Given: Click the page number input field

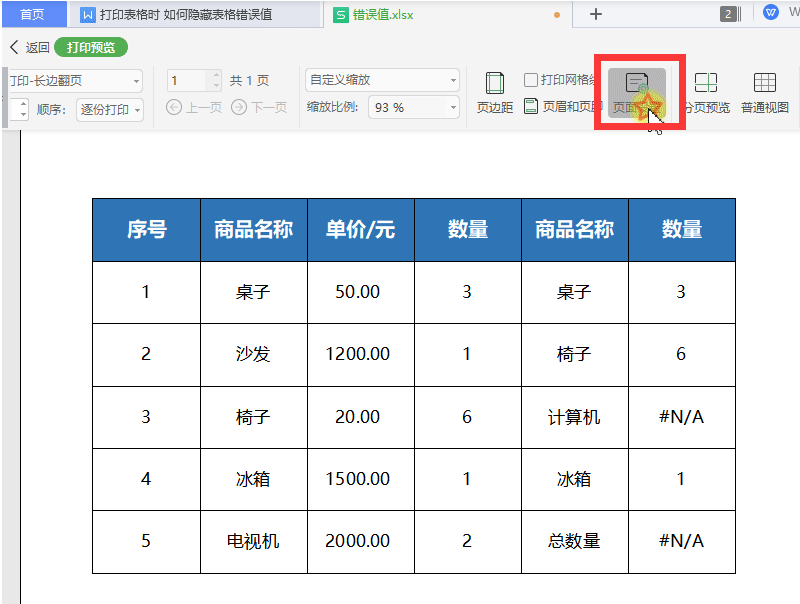Looking at the screenshot, I should click(x=186, y=80).
